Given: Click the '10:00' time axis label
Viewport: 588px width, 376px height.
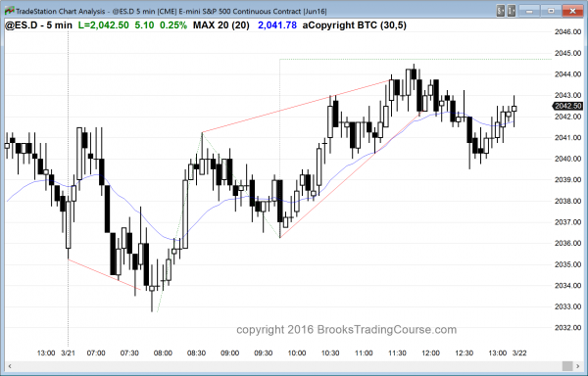Looking at the screenshot, I should point(297,352).
